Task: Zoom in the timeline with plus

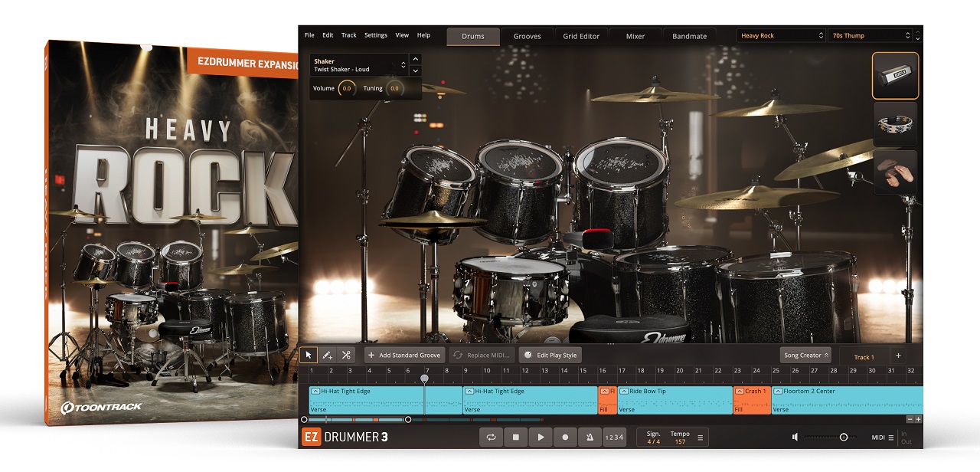Action: pyautogui.click(x=918, y=419)
